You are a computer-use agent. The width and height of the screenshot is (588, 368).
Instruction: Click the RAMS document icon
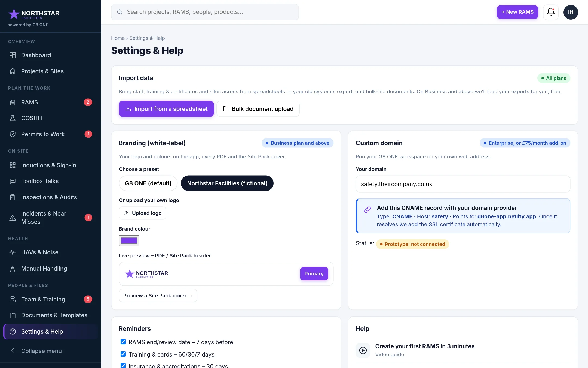coord(13,102)
